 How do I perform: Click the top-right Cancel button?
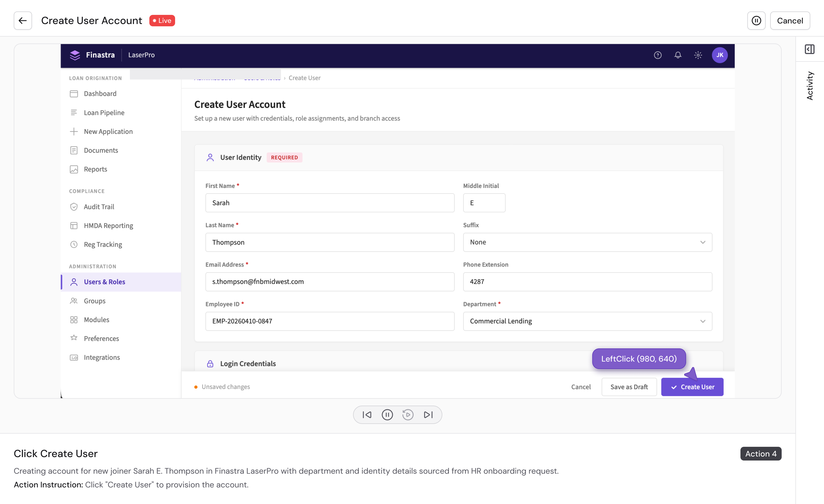790,21
